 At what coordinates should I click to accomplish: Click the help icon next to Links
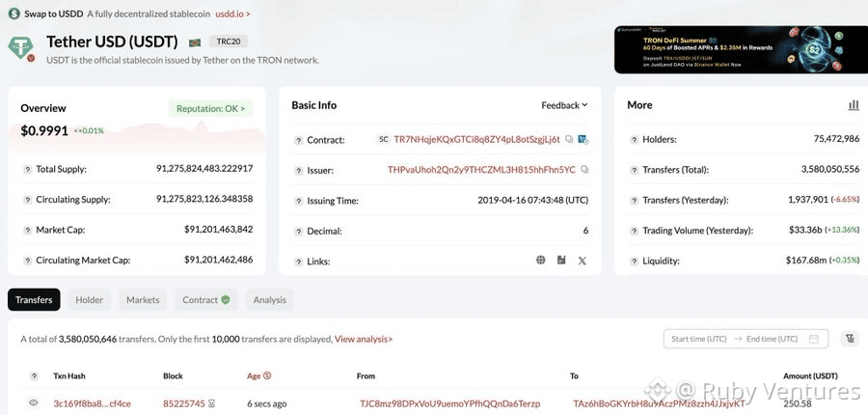(298, 262)
